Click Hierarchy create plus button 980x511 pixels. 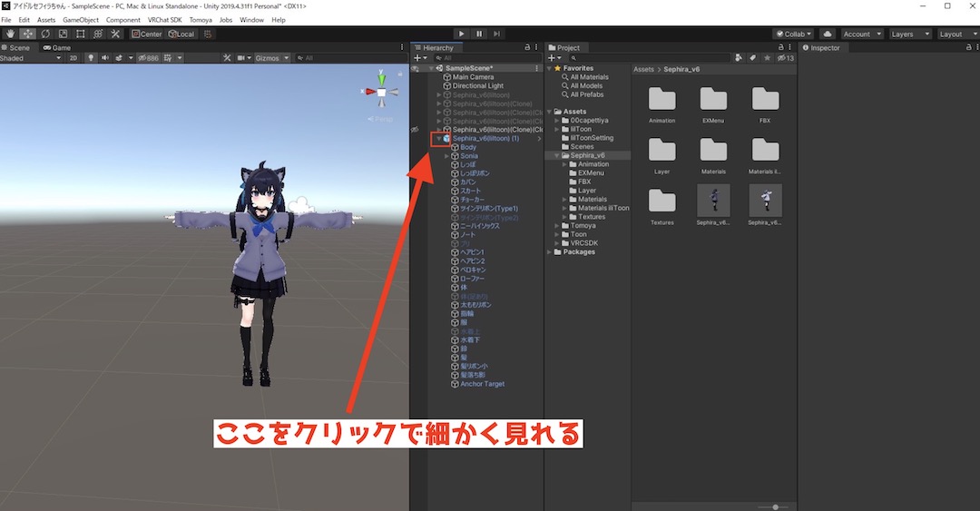(420, 58)
